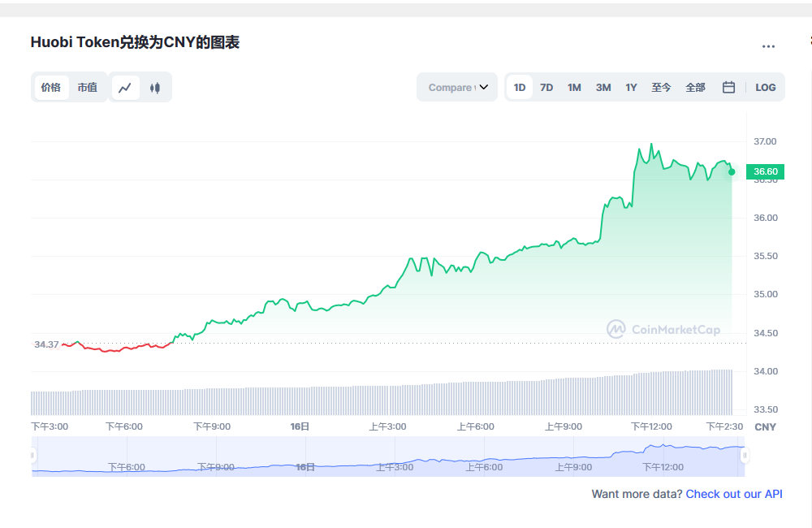The height and width of the screenshot is (528, 812).
Task: Grab the left handle of the range navigator
Action: coord(32,456)
